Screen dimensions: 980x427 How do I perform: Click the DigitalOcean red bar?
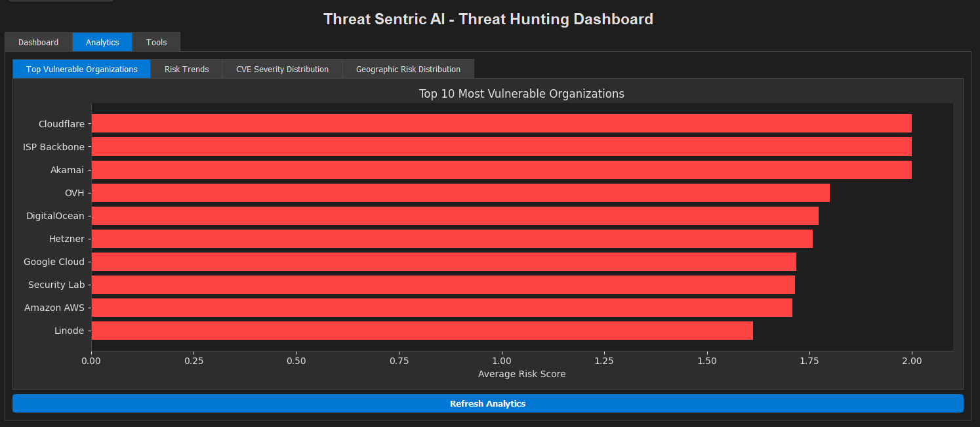[455, 216]
